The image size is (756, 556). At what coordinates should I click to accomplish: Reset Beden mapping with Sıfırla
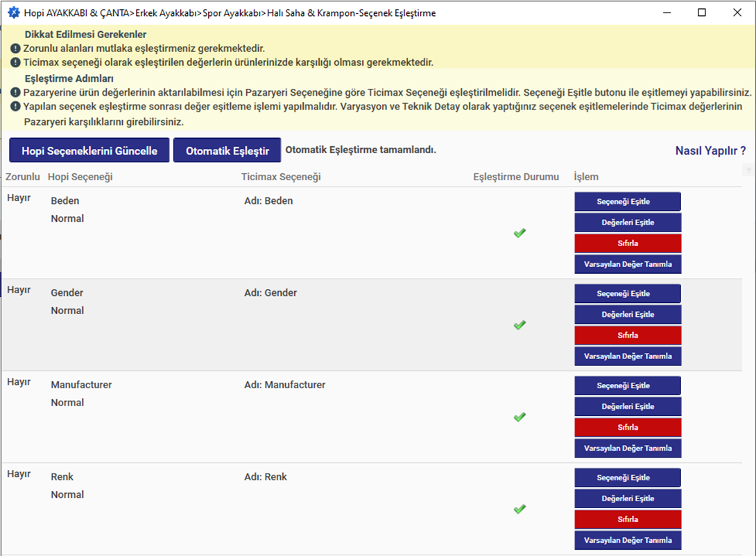point(627,243)
